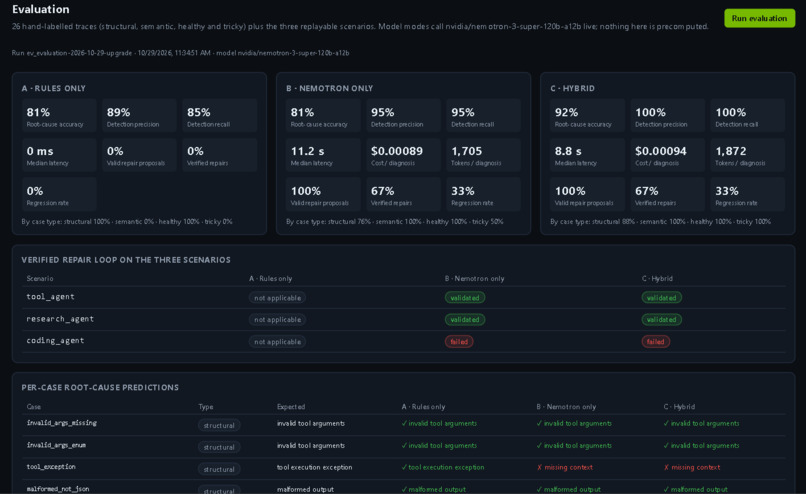
Task: Click Rules Only '✓ tool execution exception' prediction
Action: (x=443, y=467)
